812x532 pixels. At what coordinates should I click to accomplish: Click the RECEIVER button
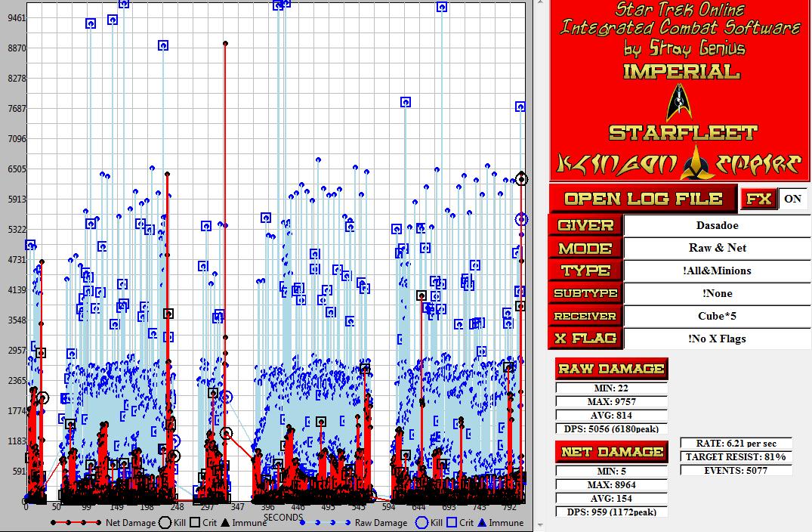coord(585,316)
